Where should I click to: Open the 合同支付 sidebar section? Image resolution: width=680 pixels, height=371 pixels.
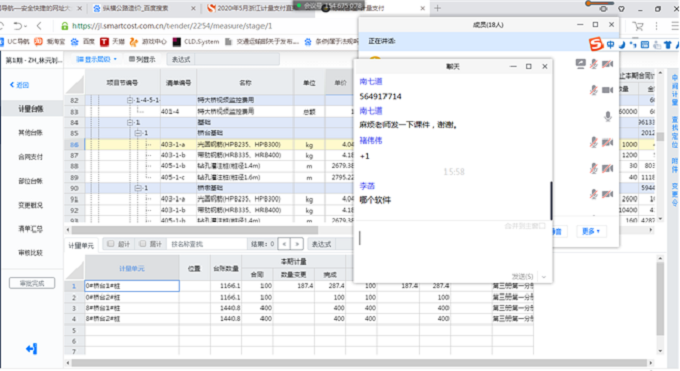pyautogui.click(x=31, y=157)
